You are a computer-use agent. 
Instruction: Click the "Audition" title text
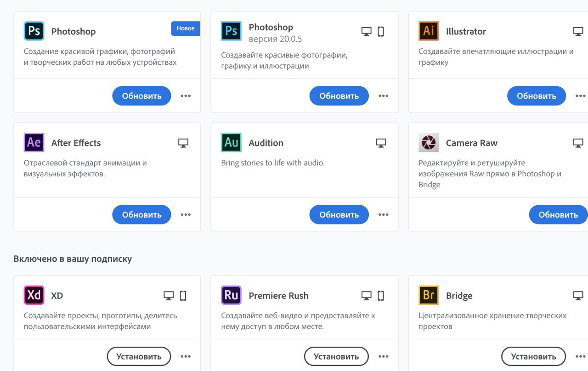pos(266,143)
